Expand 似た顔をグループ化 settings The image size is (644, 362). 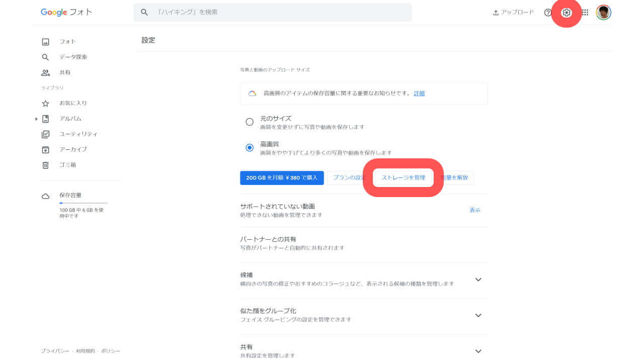[x=478, y=315]
